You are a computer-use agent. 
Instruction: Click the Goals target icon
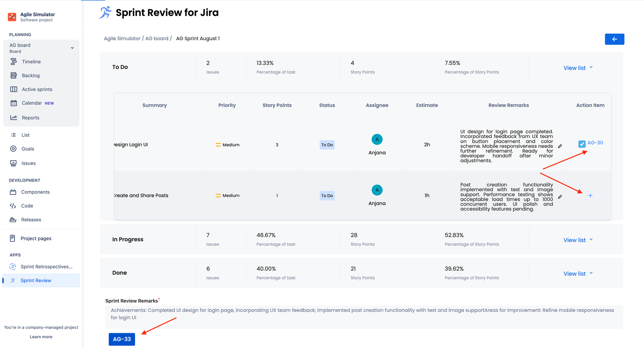[13, 149]
